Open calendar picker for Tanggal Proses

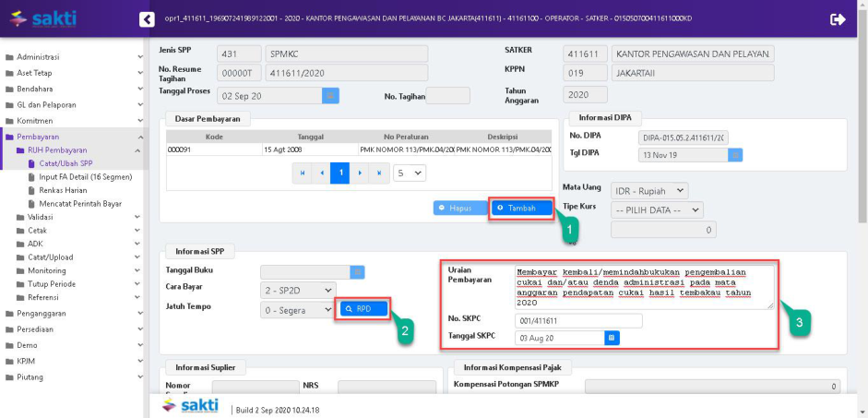click(x=330, y=95)
